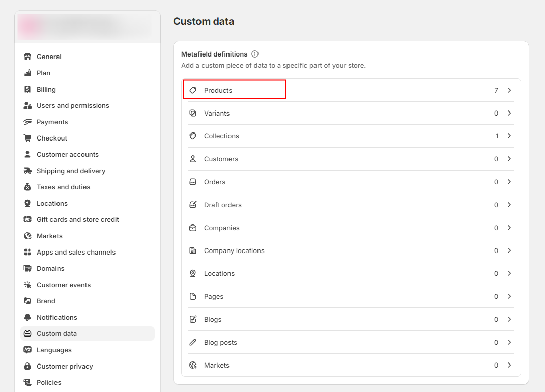The height and width of the screenshot is (392, 545).
Task: Click the Blog posts pencil icon
Action: pyautogui.click(x=193, y=342)
